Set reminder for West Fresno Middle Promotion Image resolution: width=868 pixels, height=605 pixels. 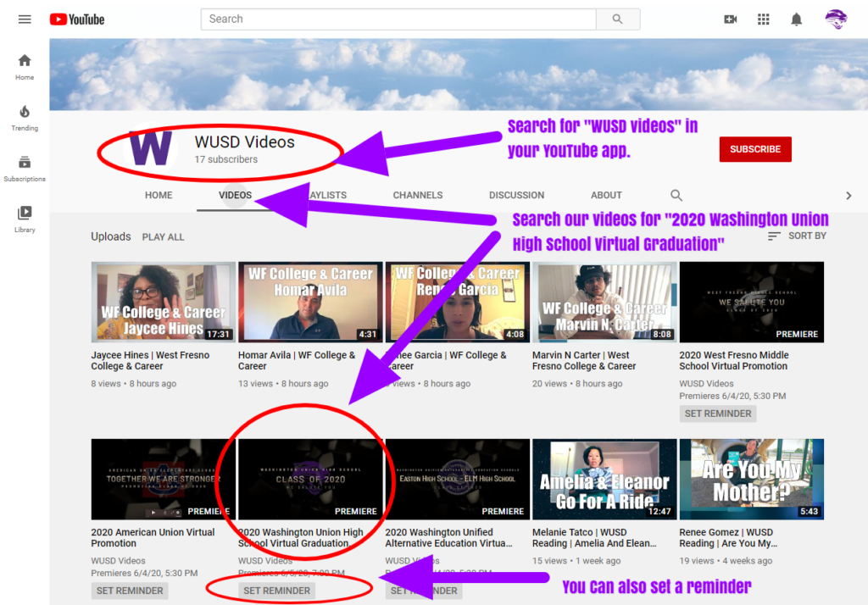tap(717, 414)
